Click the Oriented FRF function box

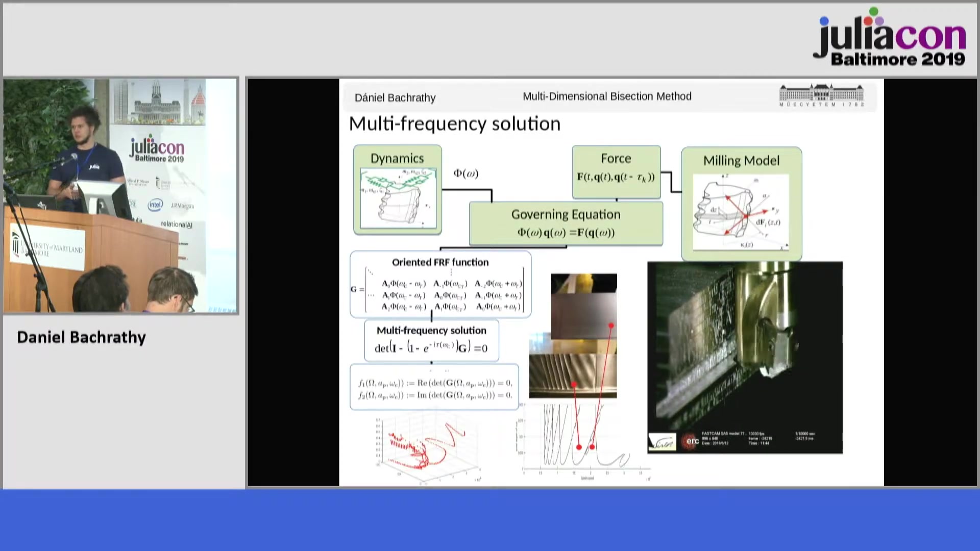pos(440,285)
